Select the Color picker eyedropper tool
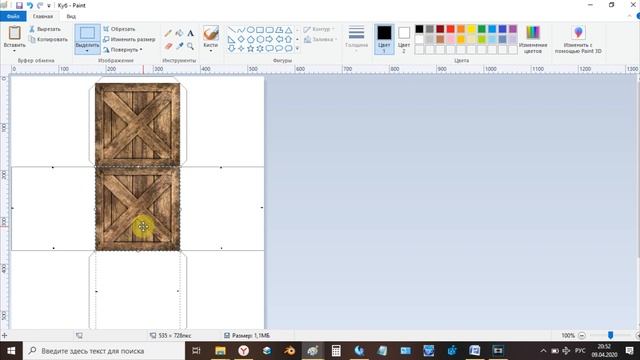 [x=179, y=46]
